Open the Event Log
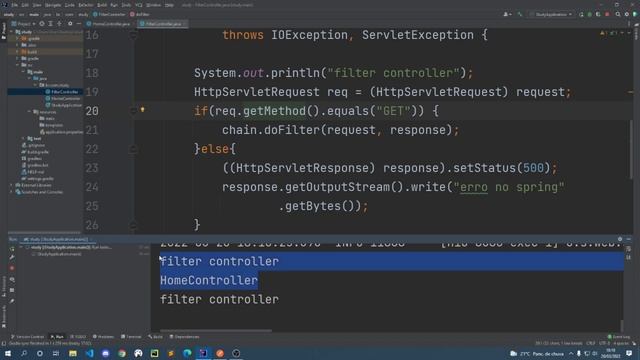This screenshot has width=640, height=360. [x=619, y=337]
